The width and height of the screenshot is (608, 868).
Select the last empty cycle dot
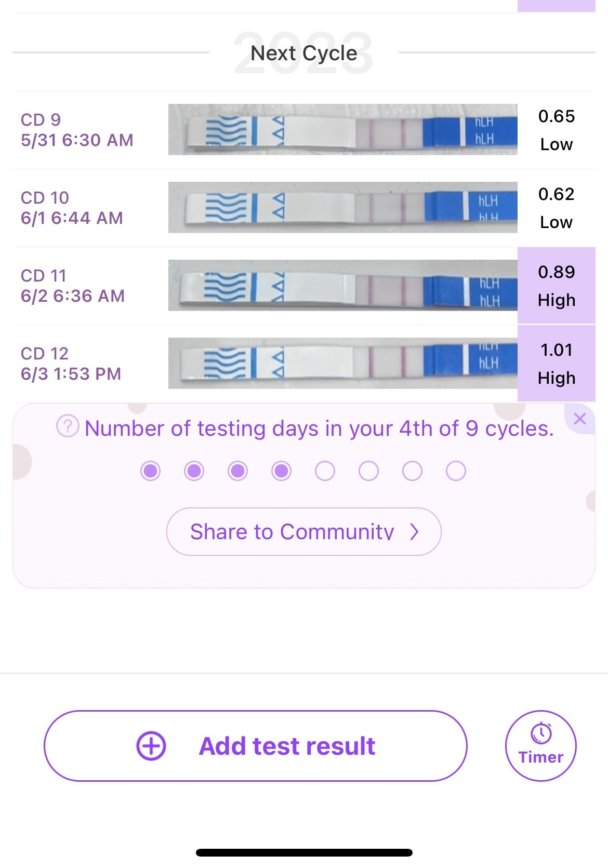tap(456, 471)
